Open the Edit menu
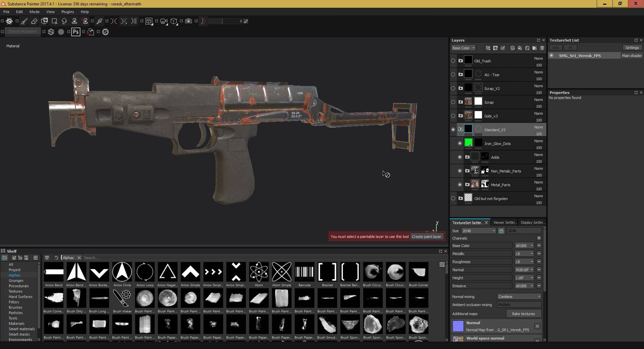This screenshot has width=644, height=349. [x=19, y=12]
